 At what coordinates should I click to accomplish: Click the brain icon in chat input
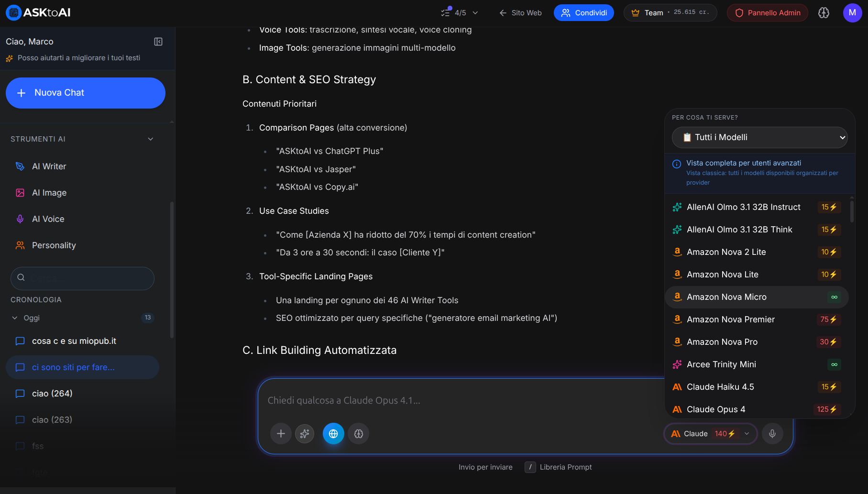pos(359,434)
